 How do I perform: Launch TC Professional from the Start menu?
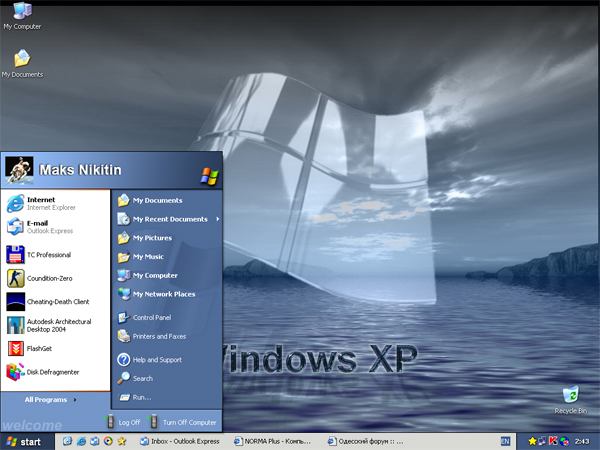click(x=55, y=255)
